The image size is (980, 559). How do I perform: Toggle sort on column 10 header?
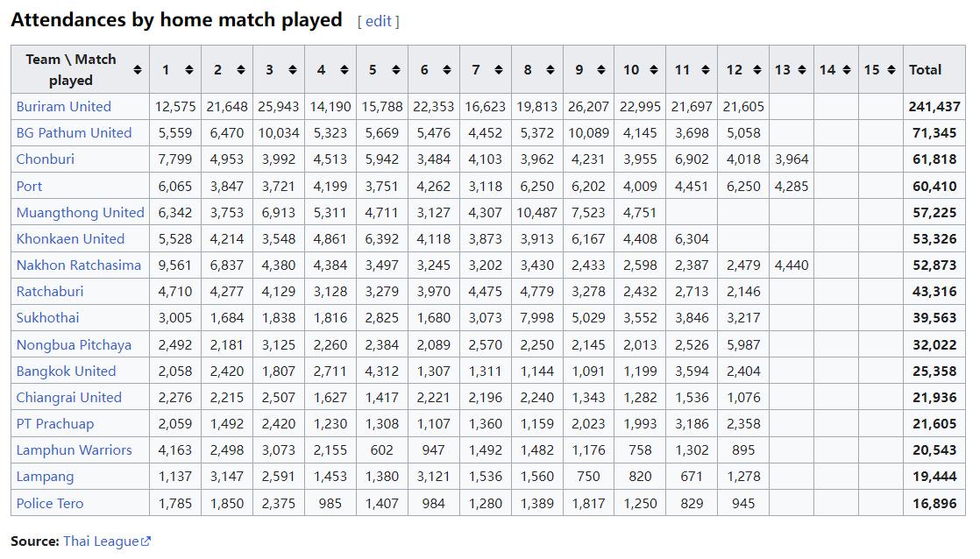[x=654, y=70]
